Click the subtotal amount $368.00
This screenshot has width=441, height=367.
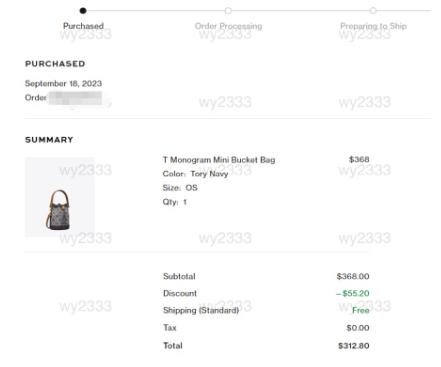tap(353, 276)
